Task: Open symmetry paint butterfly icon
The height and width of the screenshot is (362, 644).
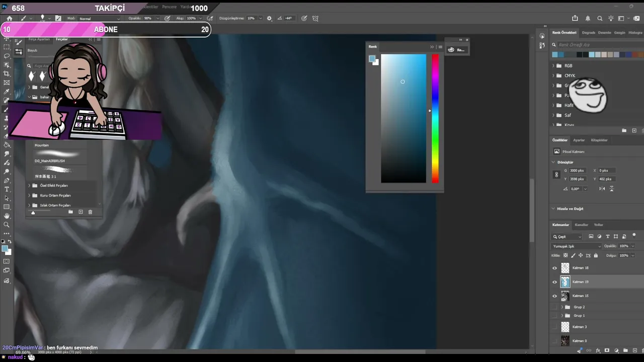Action: tap(315, 18)
